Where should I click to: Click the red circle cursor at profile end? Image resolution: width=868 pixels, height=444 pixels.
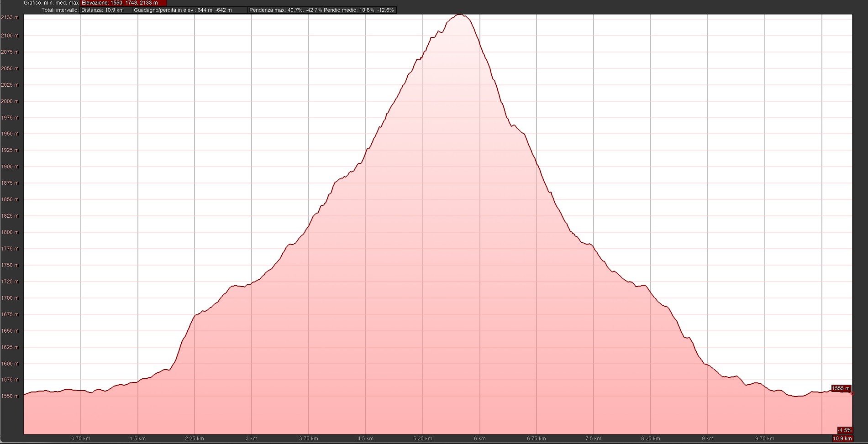tap(852, 393)
